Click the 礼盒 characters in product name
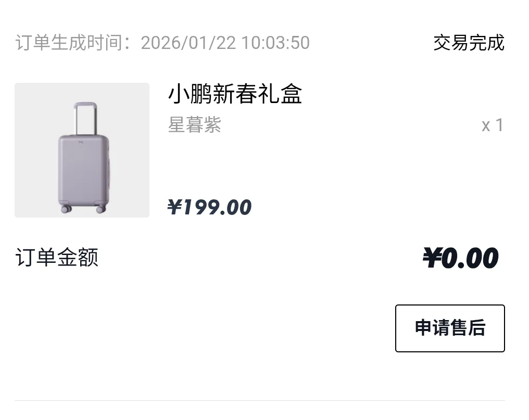Screen dimensions: 529x420 click(285, 94)
